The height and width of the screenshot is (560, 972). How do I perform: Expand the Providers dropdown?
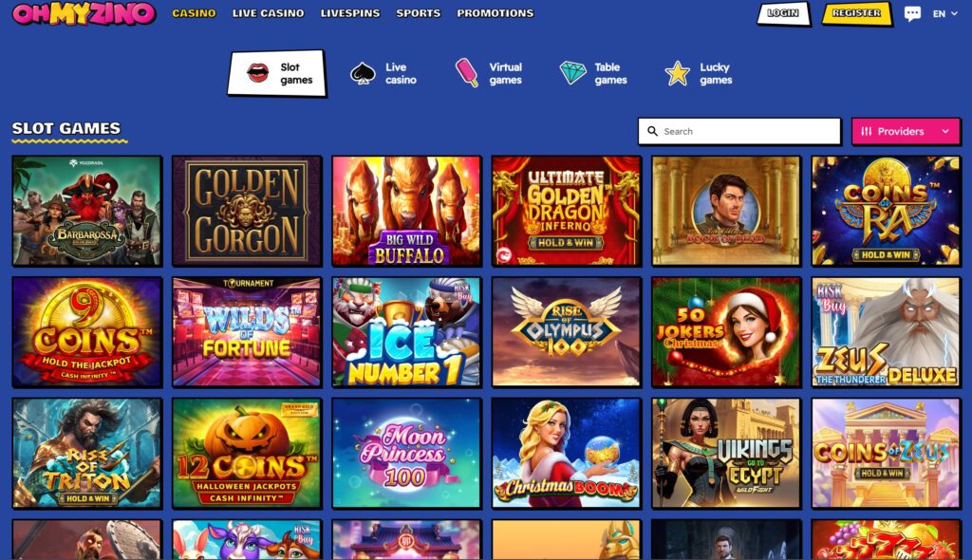tap(906, 132)
